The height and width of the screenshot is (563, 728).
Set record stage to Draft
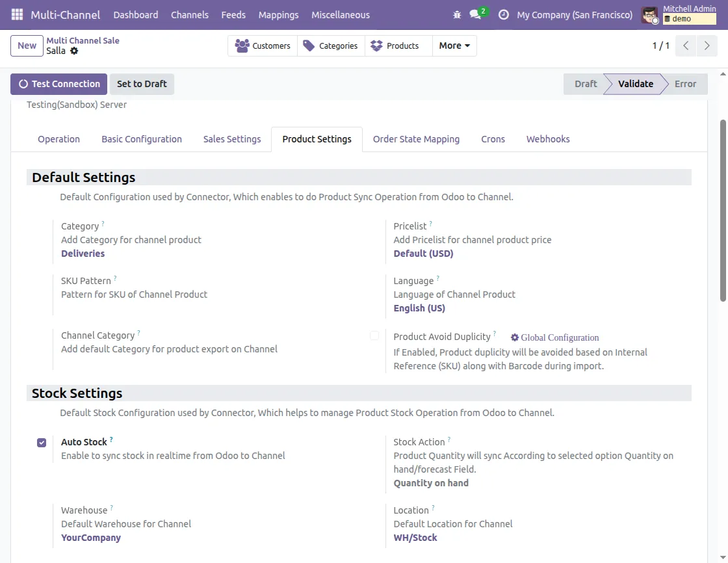(585, 84)
